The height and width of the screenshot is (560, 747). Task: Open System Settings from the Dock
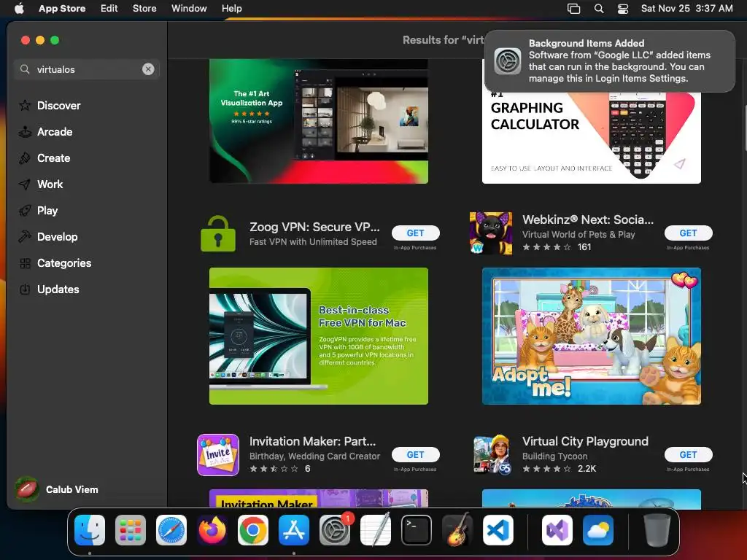coord(334,530)
